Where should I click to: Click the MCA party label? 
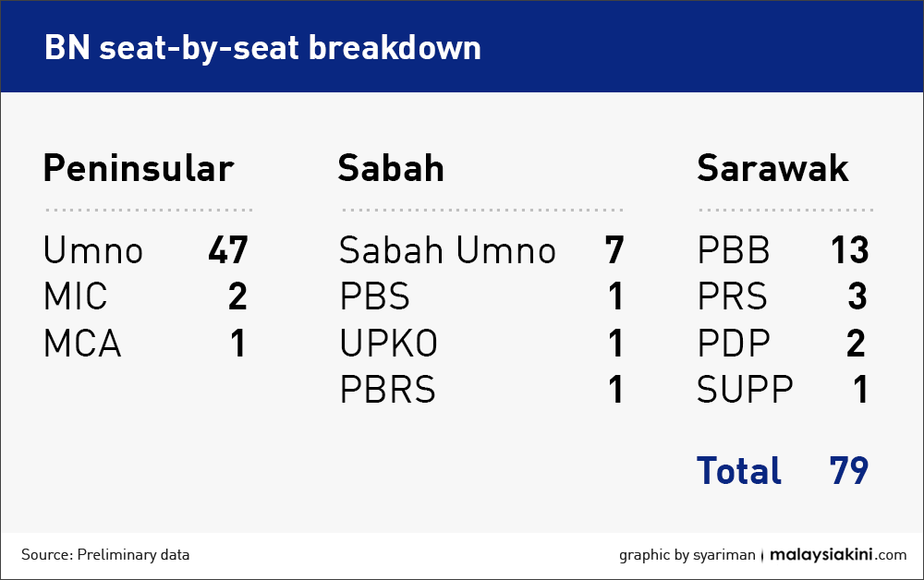tap(82, 344)
